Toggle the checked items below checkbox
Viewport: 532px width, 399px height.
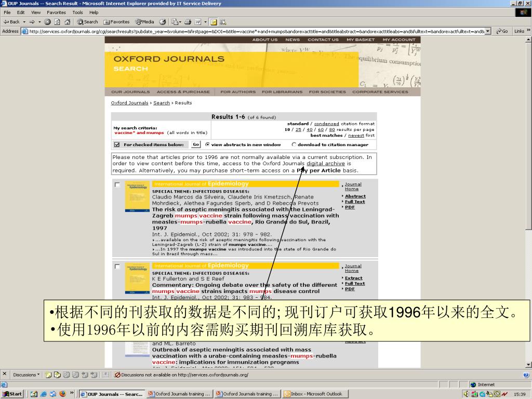[117, 144]
